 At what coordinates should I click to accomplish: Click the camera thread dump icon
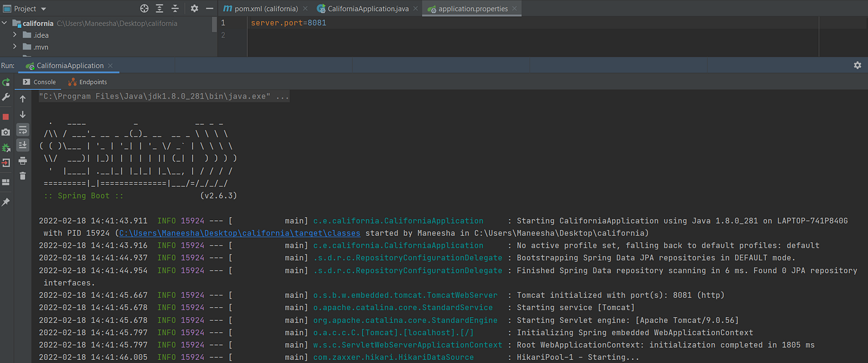[x=6, y=132]
